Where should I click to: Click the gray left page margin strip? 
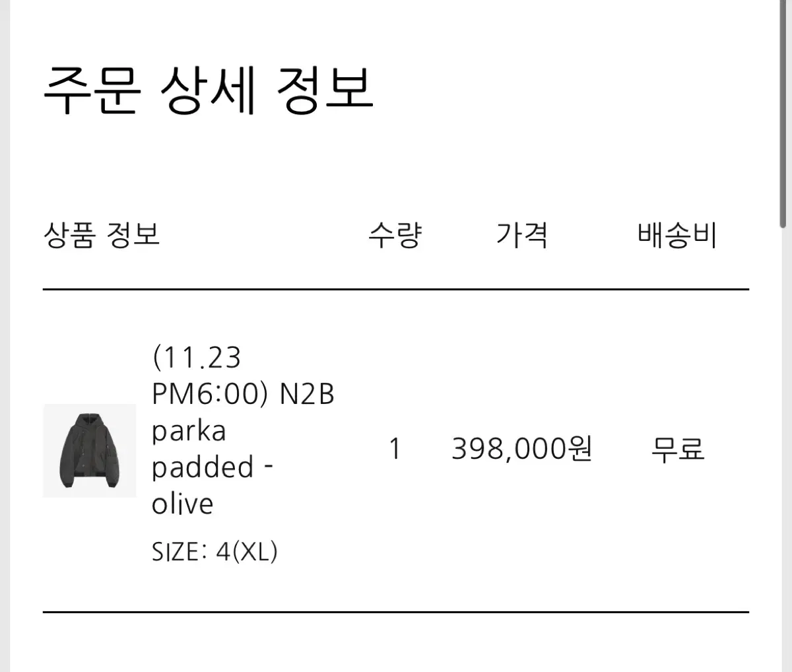pos(5,336)
